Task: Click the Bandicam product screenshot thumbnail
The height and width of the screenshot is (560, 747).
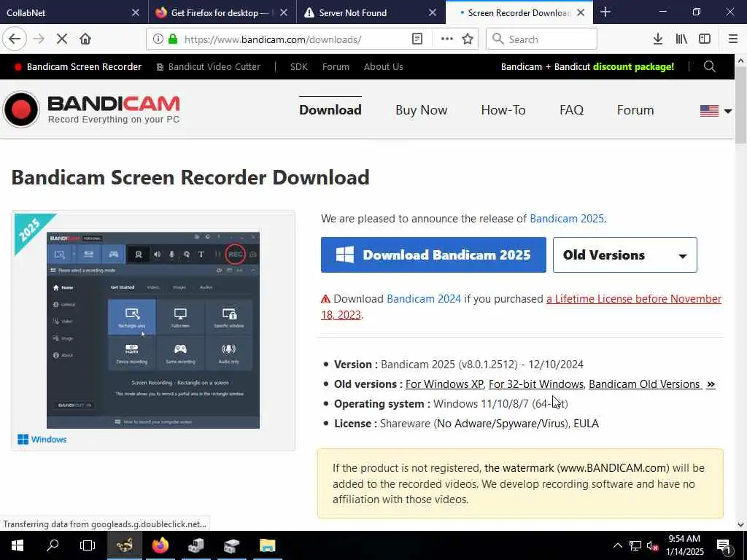Action: pos(153,330)
